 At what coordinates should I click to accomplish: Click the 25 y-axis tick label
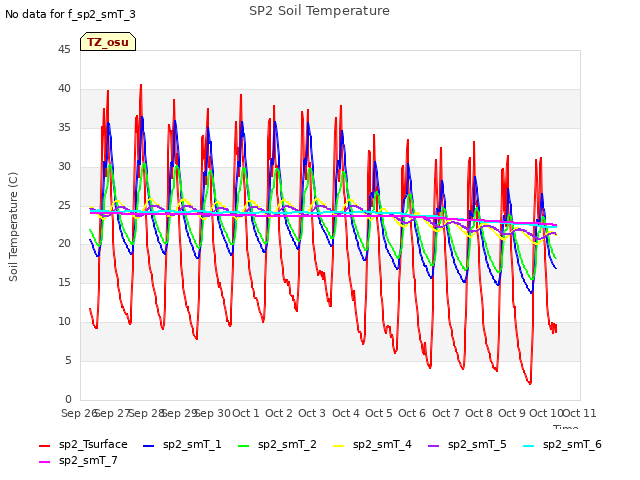click(64, 205)
